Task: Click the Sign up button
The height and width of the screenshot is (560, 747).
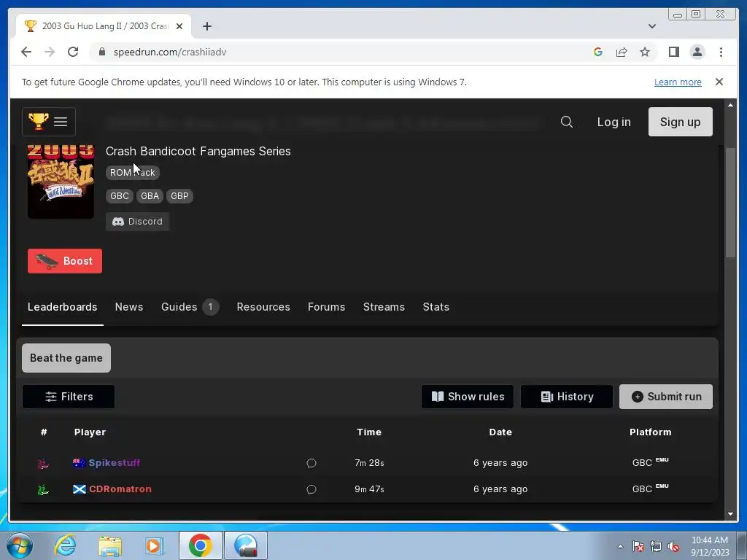Action: (x=681, y=122)
